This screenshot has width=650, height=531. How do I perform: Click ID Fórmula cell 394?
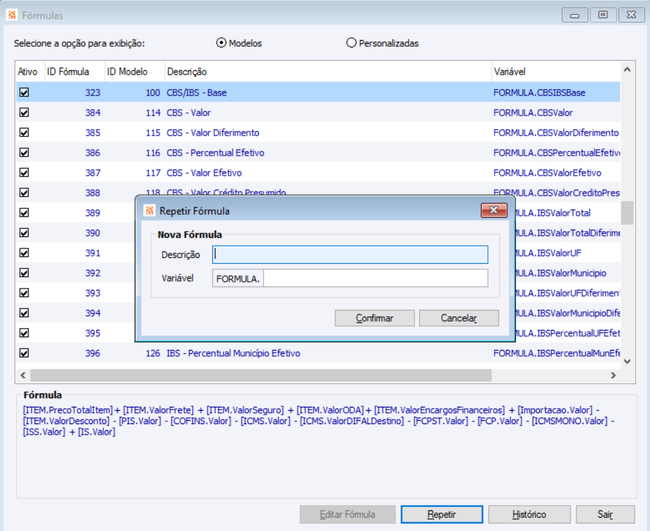click(x=93, y=313)
